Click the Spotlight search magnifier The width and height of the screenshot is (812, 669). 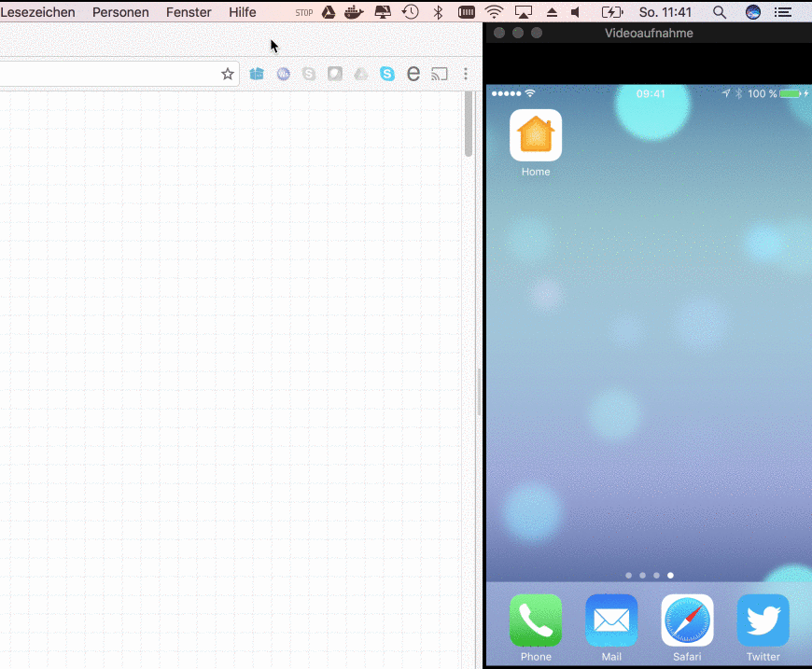[720, 12]
